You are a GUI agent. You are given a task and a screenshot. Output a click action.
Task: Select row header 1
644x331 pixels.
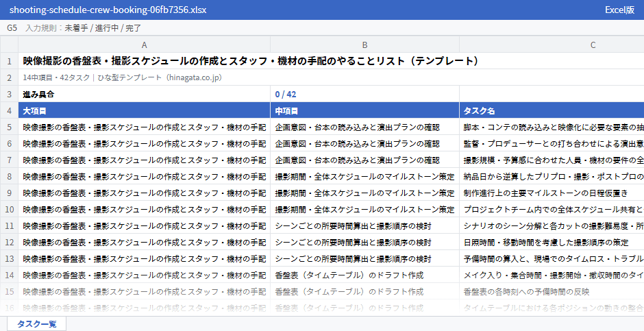[9, 61]
